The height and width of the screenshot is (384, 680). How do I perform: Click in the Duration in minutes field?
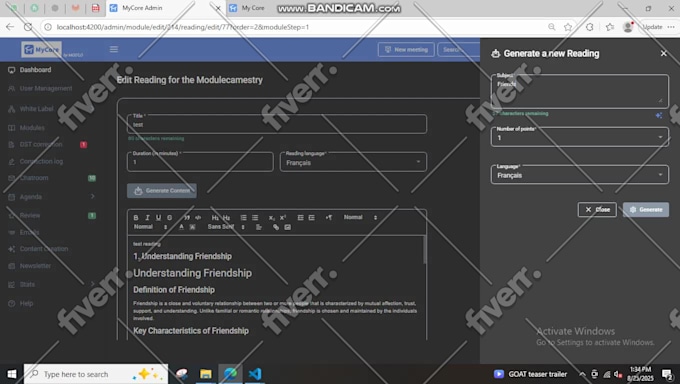point(200,161)
